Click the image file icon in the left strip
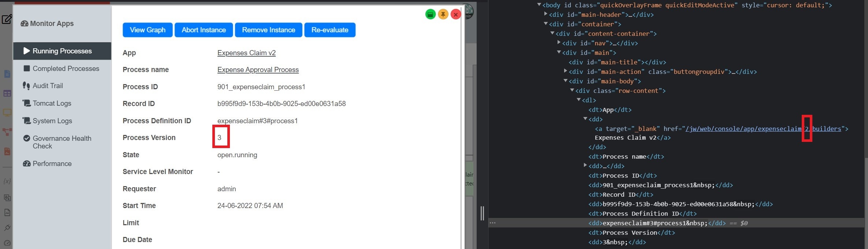868x249 pixels. tap(7, 212)
